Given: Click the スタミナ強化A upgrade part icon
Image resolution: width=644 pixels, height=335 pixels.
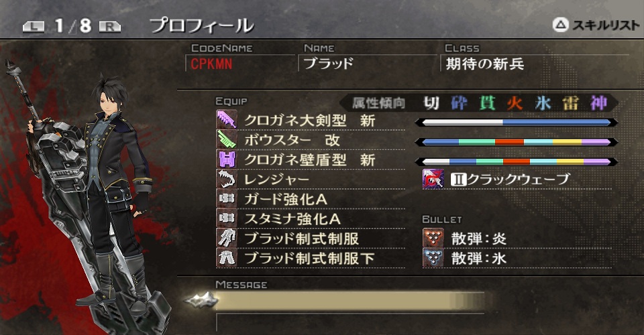Looking at the screenshot, I should tap(227, 218).
